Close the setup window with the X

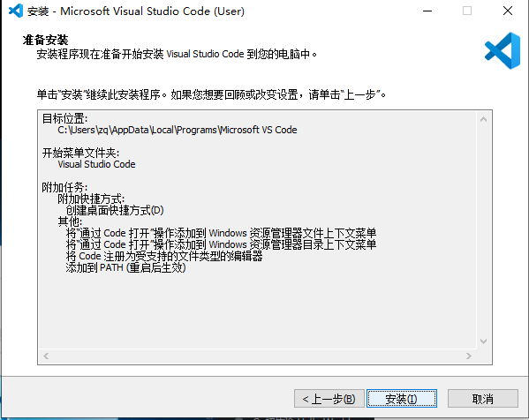click(508, 11)
